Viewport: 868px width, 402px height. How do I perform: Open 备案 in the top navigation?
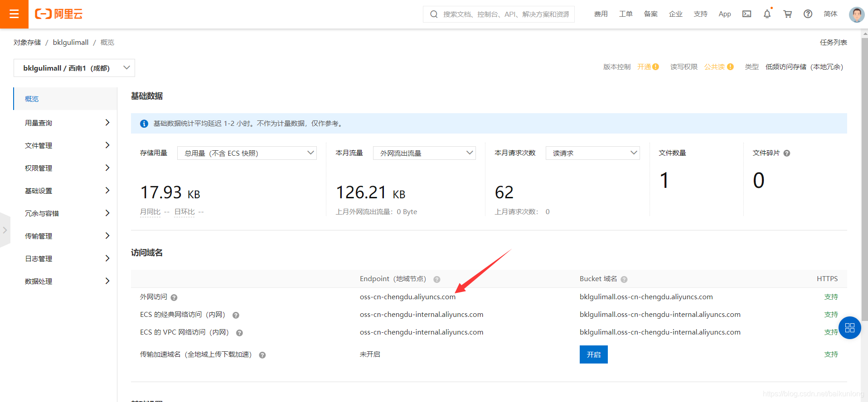(x=651, y=14)
